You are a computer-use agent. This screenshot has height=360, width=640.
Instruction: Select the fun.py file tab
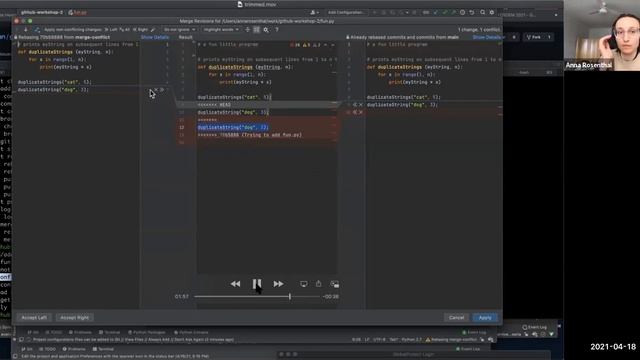[x=78, y=13]
